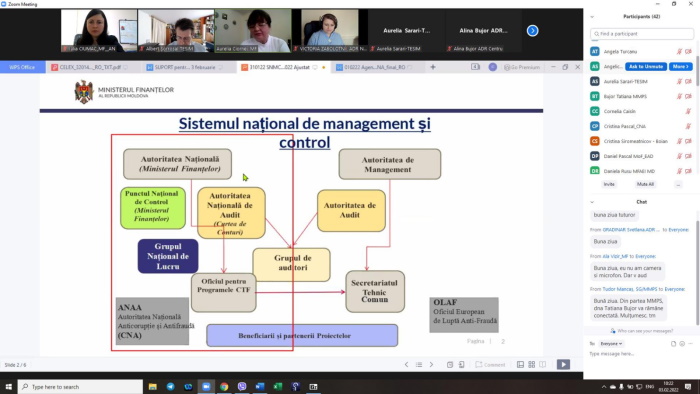The image size is (700, 394).
Task: Click the Mute All button
Action: coord(645,184)
